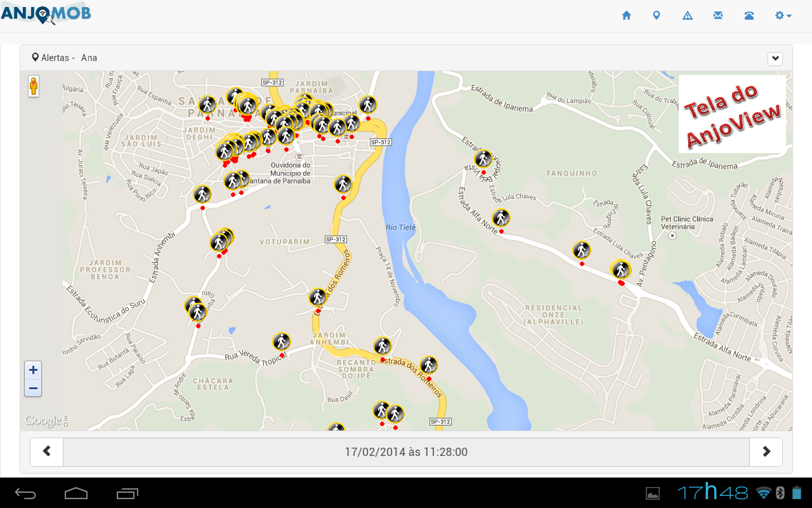Select walker marker on Estrada Anhembi road
Image resolution: width=812 pixels, height=508 pixels.
pyautogui.click(x=202, y=194)
